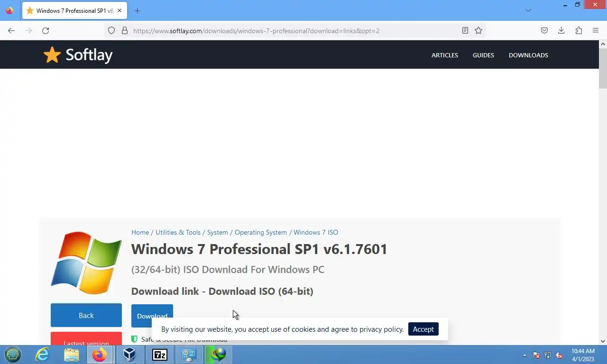Open the DOWNLOADS menu
607x364 pixels.
[528, 55]
